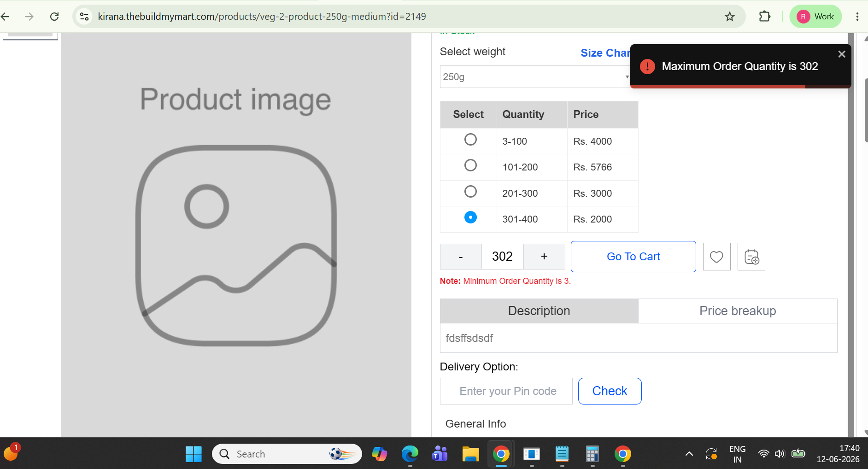
Task: Click the Rs. 5766 price cell
Action: [x=603, y=167]
